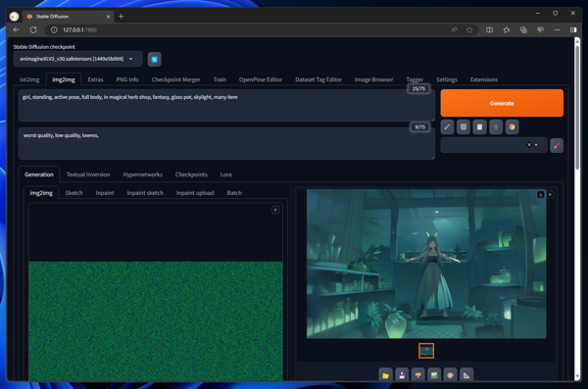
Task: View site information icon for 127.0.0.1
Action: pos(54,30)
